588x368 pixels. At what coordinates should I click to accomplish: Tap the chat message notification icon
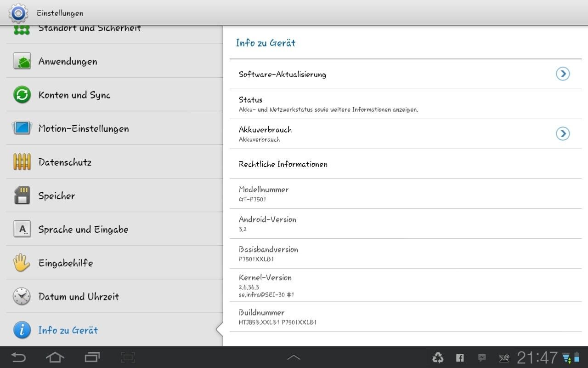point(482,357)
